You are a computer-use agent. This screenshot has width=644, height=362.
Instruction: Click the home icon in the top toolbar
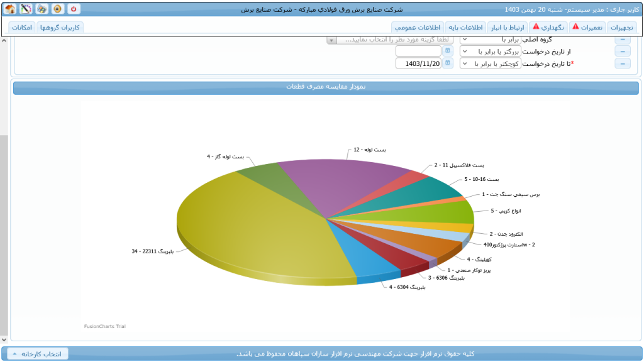coord(10,9)
